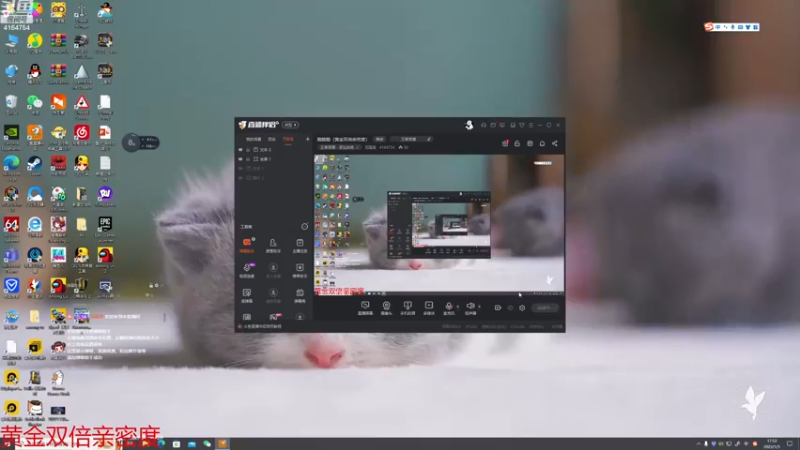Viewport: 800px width, 450px height.
Task: Mute the speaker output
Action: [x=470, y=308]
